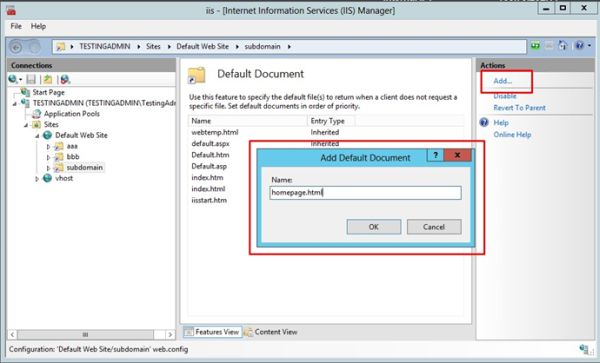This screenshot has height=363, width=600.
Task: Click the dialog help question mark button
Action: (435, 155)
